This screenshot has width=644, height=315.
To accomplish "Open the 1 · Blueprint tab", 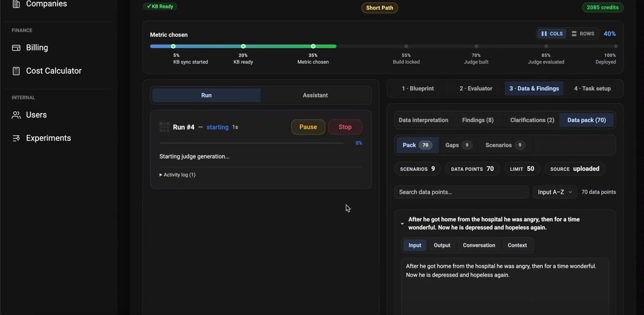I will point(418,89).
